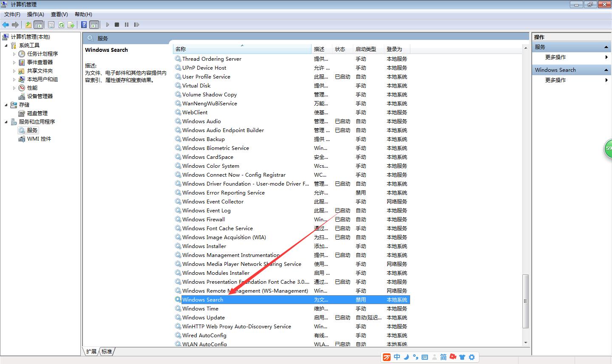The height and width of the screenshot is (364, 612).
Task: Click the services list scrollbar thumb
Action: 526,301
